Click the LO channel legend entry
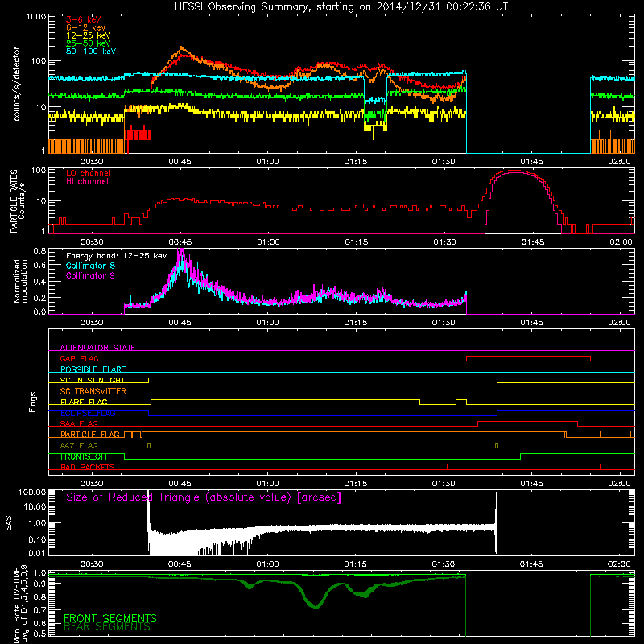The image size is (644, 644). click(x=89, y=173)
